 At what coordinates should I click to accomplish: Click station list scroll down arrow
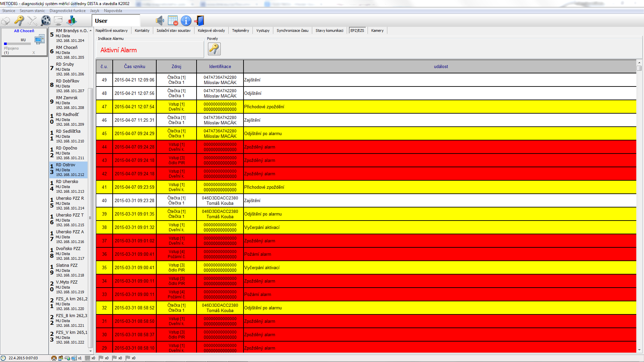coord(91,351)
